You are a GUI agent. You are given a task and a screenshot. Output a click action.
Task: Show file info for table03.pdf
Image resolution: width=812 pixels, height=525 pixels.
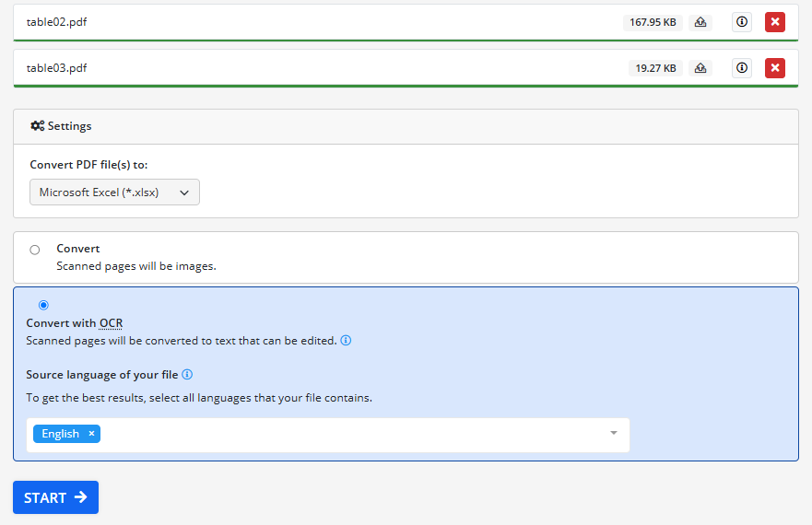[742, 68]
